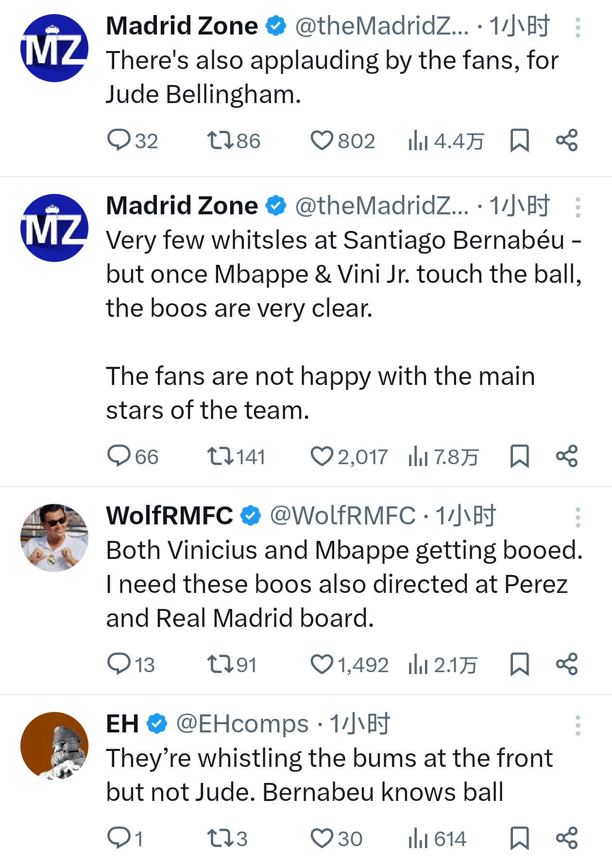
Task: Retweet the WolfRMFC tweet with 91 reposts
Action: [x=220, y=664]
